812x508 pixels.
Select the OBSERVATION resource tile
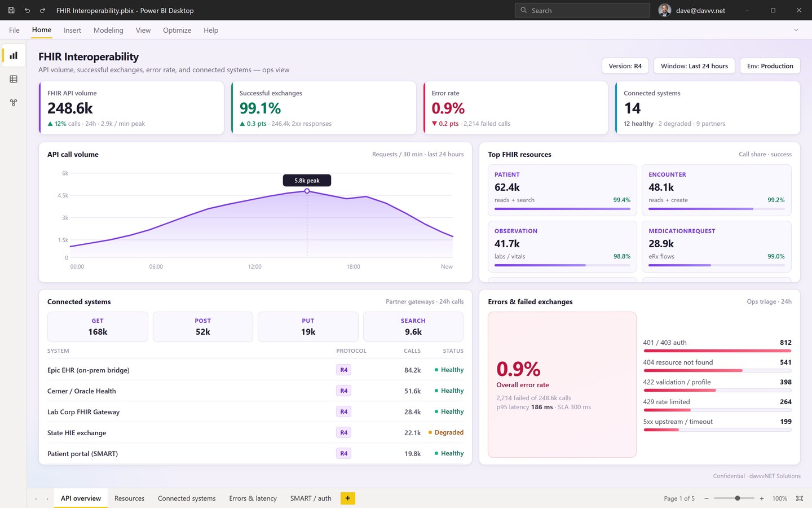[x=562, y=247]
